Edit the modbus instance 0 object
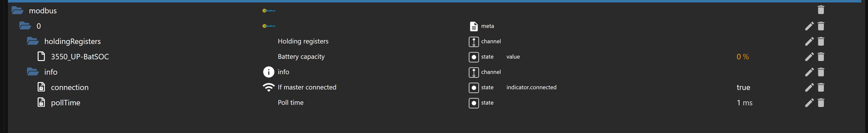This screenshot has height=133, width=868. 809,26
